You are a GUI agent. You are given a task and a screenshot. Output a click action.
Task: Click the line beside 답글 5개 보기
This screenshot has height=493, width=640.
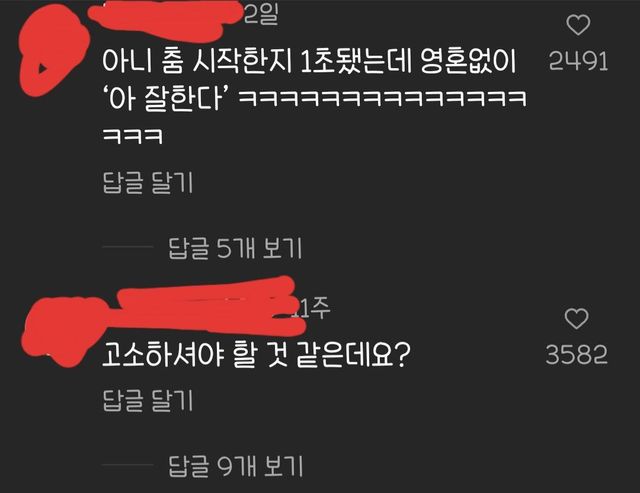point(128,247)
